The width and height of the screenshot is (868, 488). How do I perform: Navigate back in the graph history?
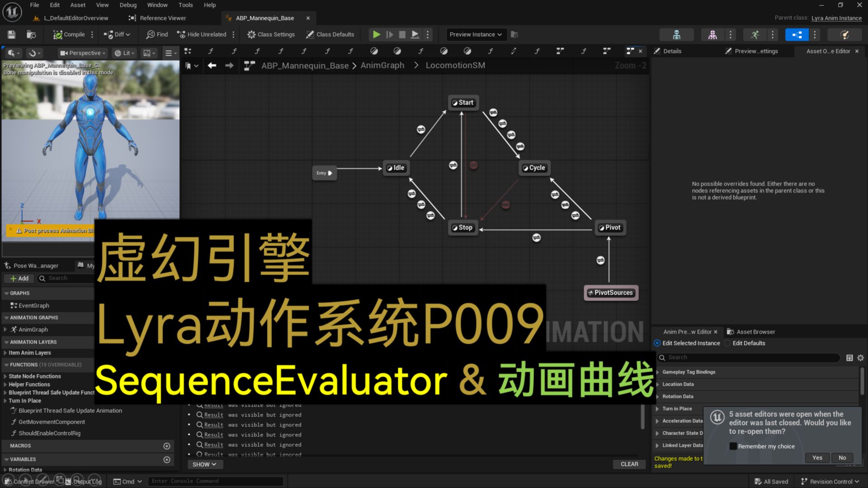pyautogui.click(x=212, y=66)
